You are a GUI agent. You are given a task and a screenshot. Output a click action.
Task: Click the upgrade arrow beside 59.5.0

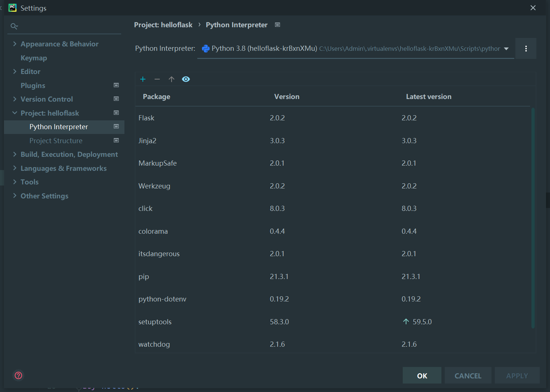tap(406, 321)
